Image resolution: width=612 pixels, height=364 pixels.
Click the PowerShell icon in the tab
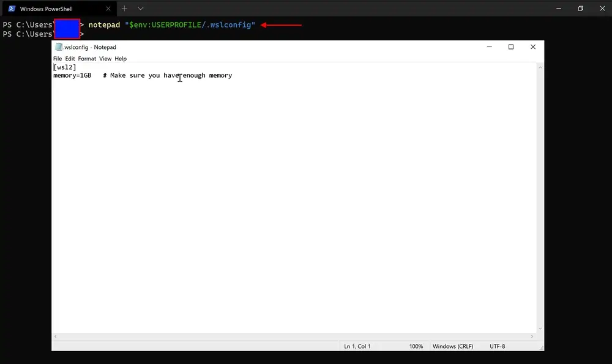click(12, 9)
